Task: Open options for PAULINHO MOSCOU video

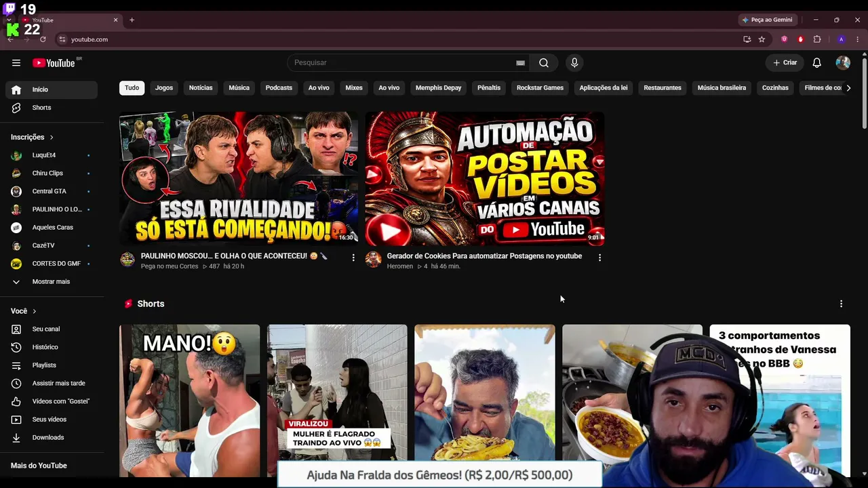Action: click(353, 258)
